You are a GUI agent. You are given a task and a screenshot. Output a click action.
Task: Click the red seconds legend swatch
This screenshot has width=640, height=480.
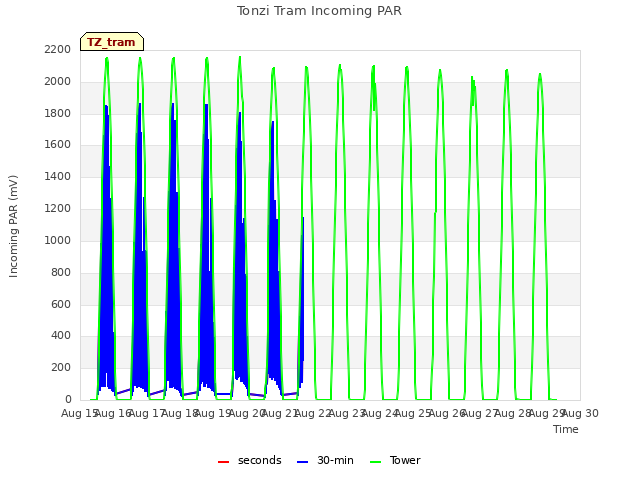(223, 461)
